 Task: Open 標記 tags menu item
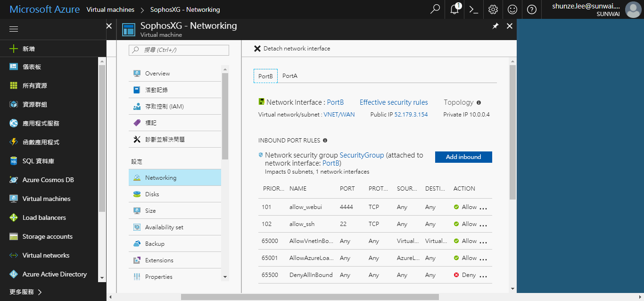pos(175,123)
